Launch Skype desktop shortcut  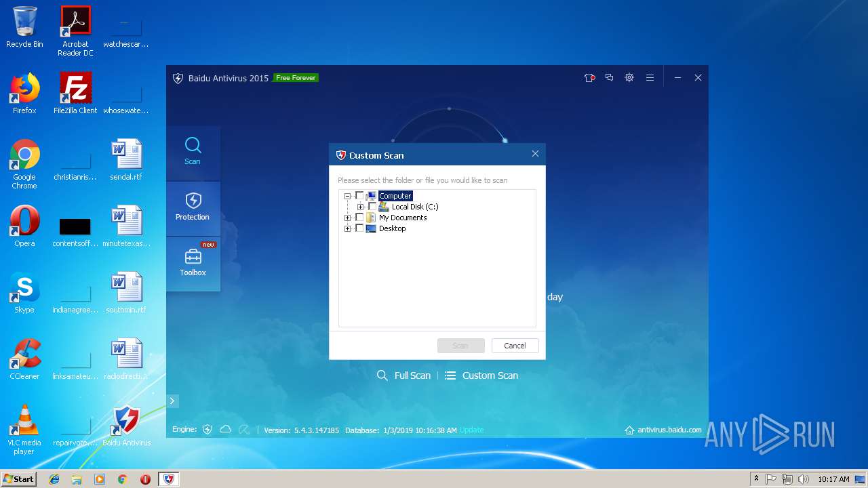pyautogui.click(x=24, y=293)
